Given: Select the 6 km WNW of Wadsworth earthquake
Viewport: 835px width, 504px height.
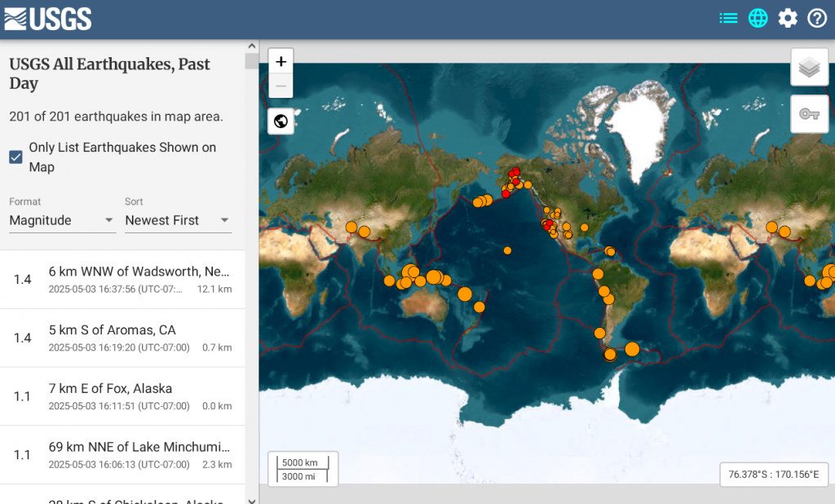Looking at the screenshot, I should pyautogui.click(x=122, y=280).
